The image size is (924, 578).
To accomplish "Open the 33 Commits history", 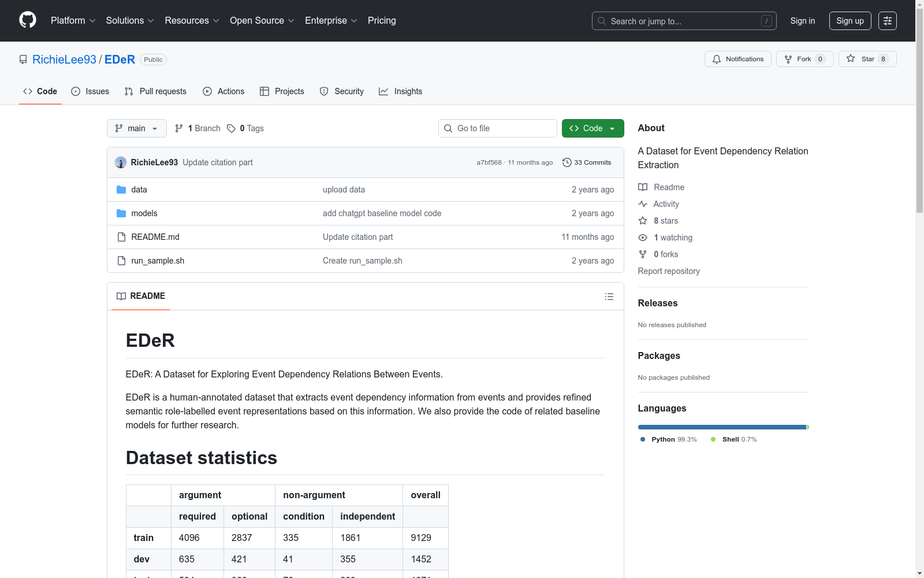I will click(x=587, y=162).
